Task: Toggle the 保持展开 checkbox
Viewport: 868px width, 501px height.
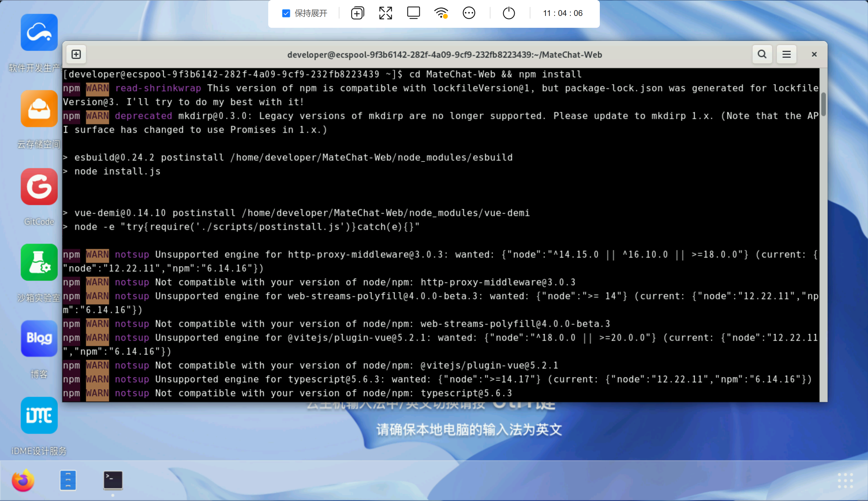Action: [x=286, y=13]
